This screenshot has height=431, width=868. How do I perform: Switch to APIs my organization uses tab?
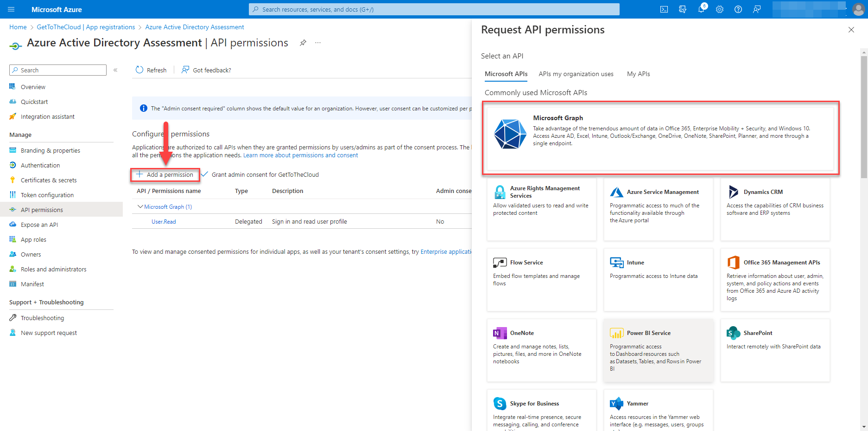pos(576,74)
